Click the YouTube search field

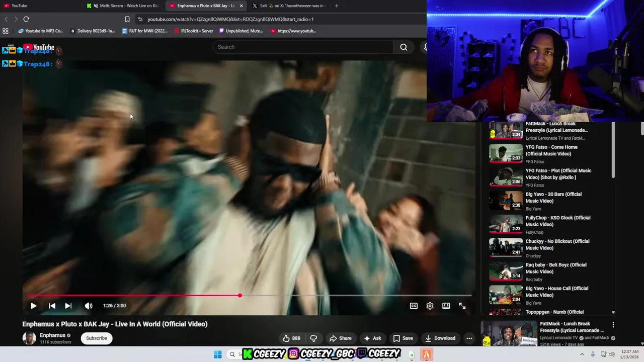coord(303,47)
